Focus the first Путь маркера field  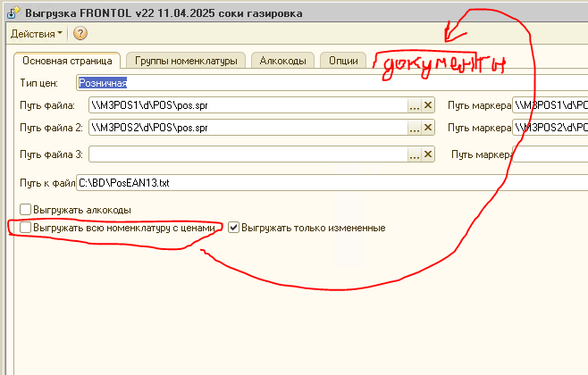click(550, 106)
